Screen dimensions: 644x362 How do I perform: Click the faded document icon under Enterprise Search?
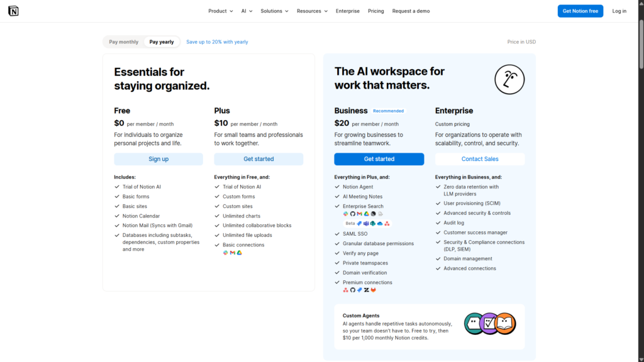(380, 214)
